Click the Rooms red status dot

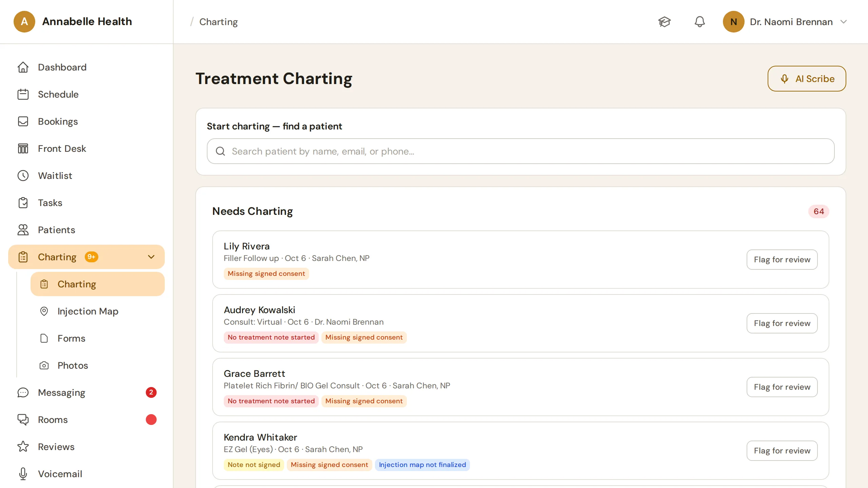coord(151,420)
